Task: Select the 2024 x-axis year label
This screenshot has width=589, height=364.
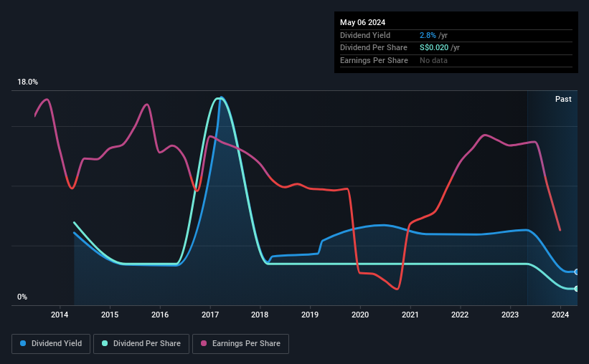Action: (560, 315)
